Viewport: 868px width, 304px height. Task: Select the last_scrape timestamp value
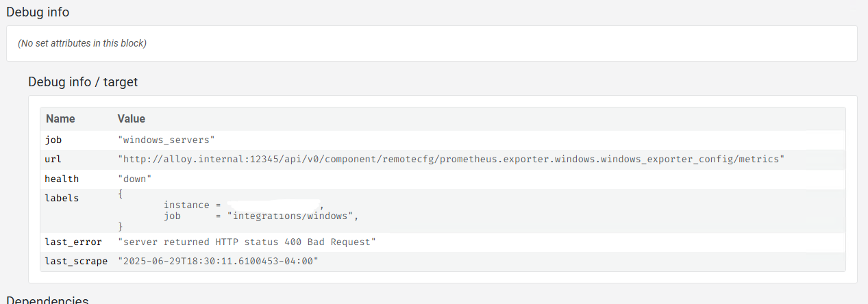pyautogui.click(x=219, y=262)
